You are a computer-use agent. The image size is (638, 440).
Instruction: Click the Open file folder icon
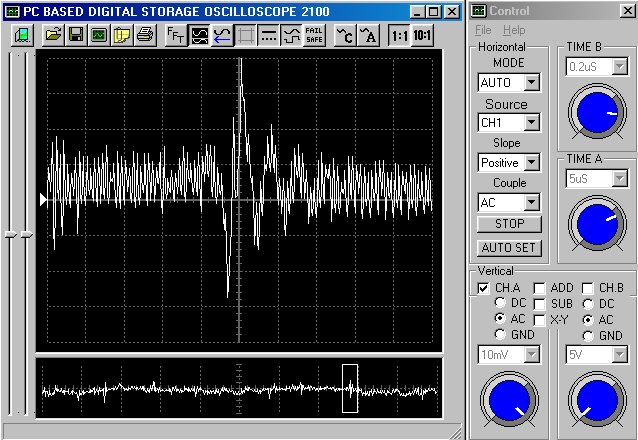[53, 35]
